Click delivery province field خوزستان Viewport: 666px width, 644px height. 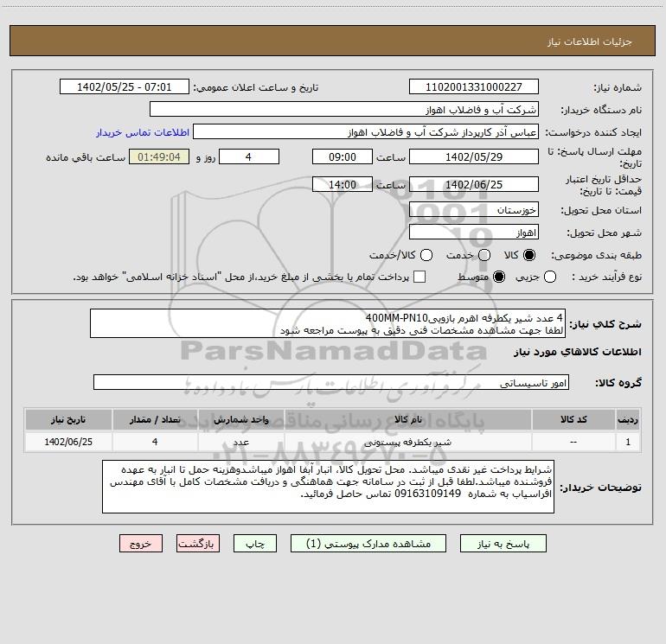[474, 210]
